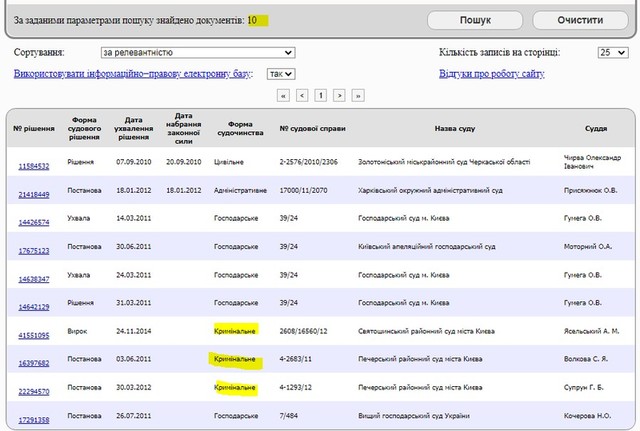Open decision number 21418449
Viewport: 640px width, 431px height.
tap(33, 194)
